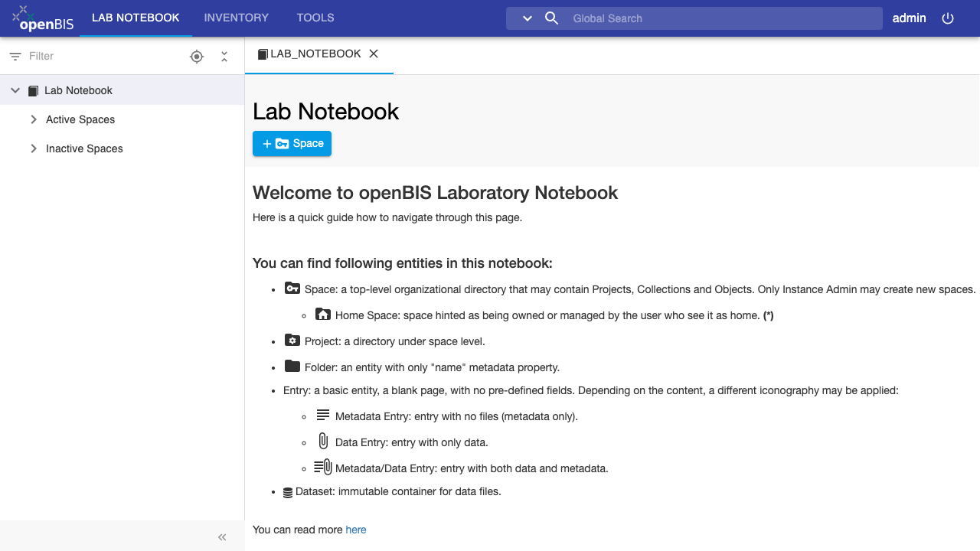
Task: Open the TOOLS tab
Action: (x=315, y=18)
